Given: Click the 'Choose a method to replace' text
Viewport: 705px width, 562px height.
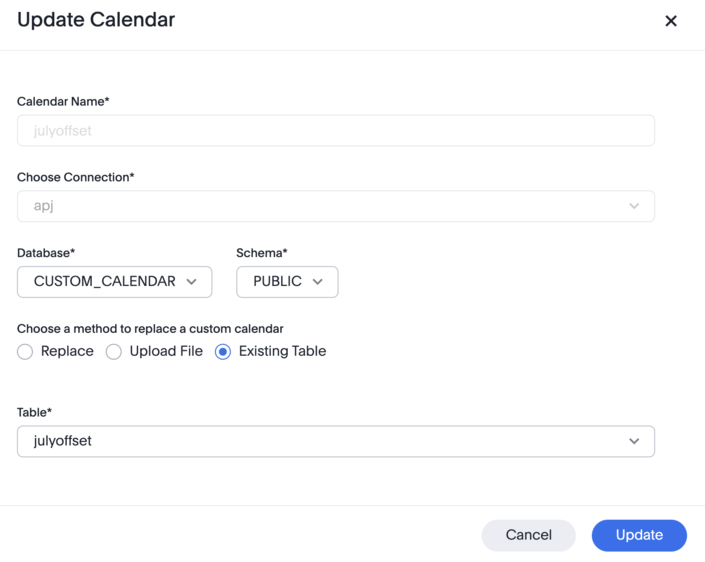Looking at the screenshot, I should [x=150, y=329].
